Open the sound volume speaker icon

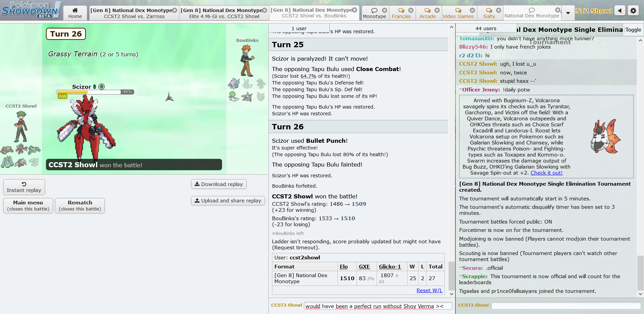620,11
